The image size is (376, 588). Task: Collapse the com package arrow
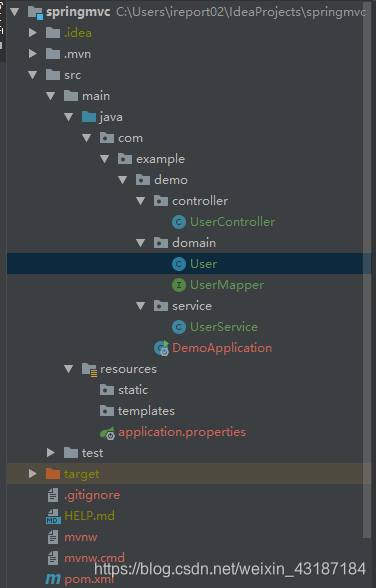click(x=87, y=138)
